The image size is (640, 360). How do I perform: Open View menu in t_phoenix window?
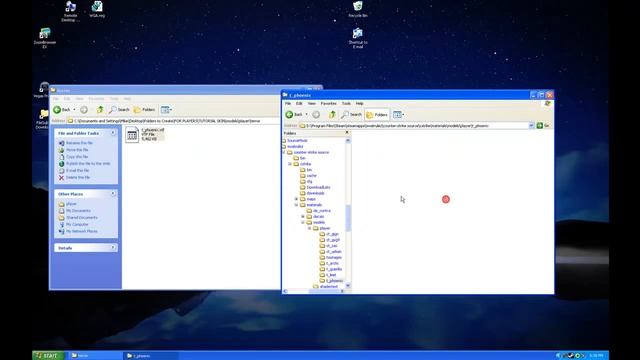[x=311, y=104]
